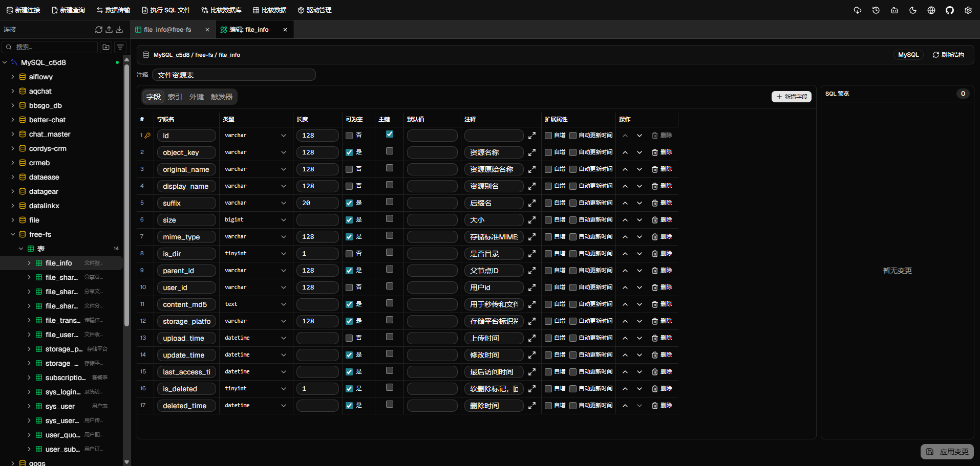Click the connection search input
Screen dimensions: 980x466
50,47
